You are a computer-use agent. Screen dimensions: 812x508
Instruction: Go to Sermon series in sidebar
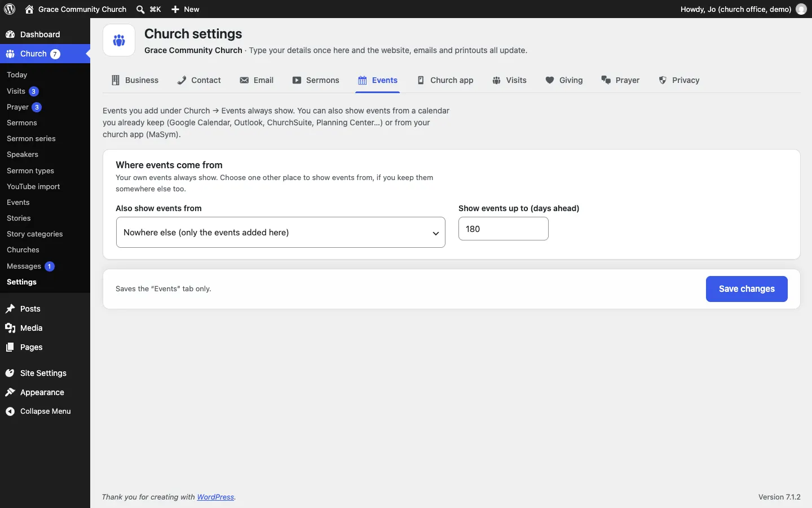coord(31,139)
